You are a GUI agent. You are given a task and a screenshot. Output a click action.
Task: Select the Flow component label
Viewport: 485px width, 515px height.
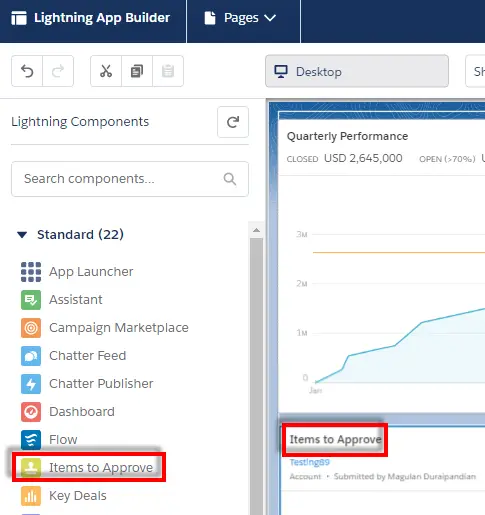coord(63,440)
